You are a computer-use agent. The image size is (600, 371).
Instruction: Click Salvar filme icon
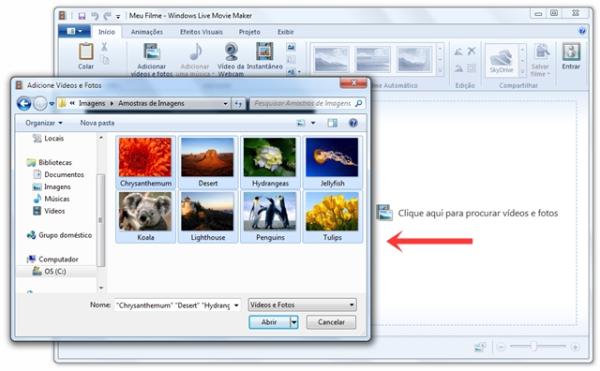(541, 51)
